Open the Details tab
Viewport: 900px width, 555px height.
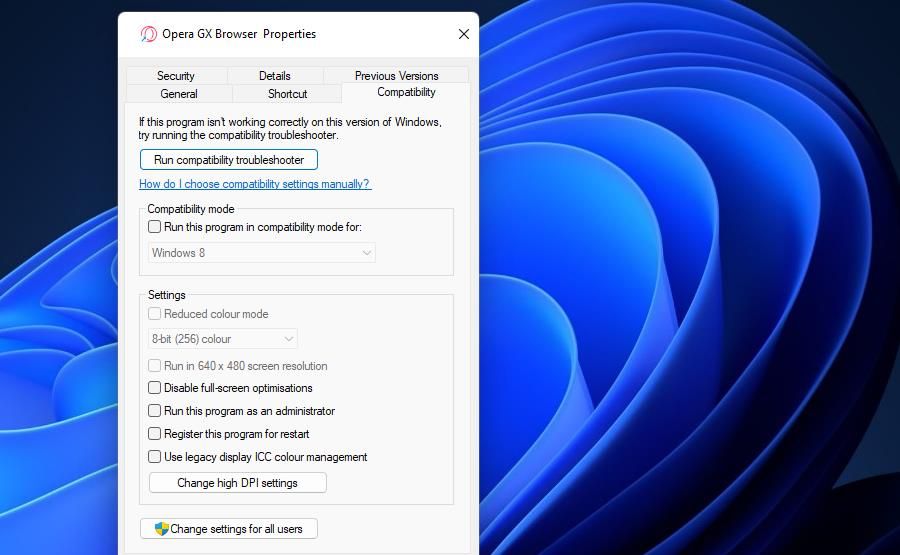274,76
